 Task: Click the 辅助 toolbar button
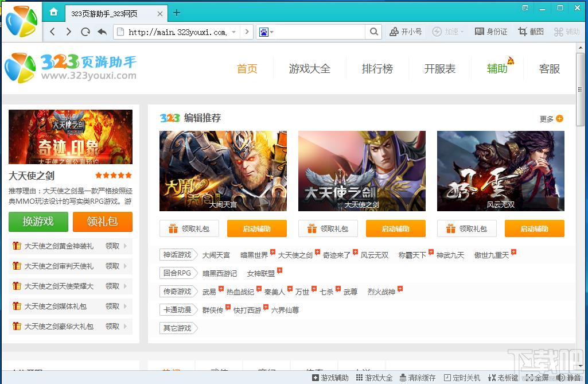click(567, 32)
